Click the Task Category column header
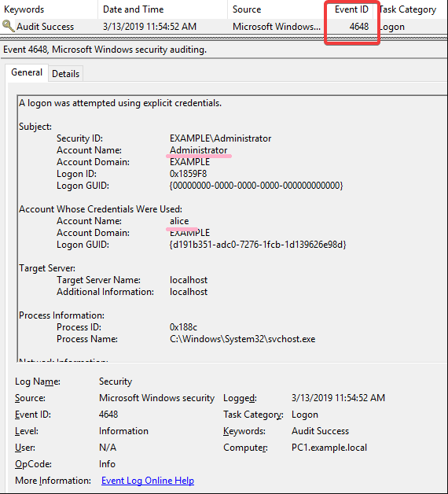This screenshot has width=448, height=494. pos(407,9)
